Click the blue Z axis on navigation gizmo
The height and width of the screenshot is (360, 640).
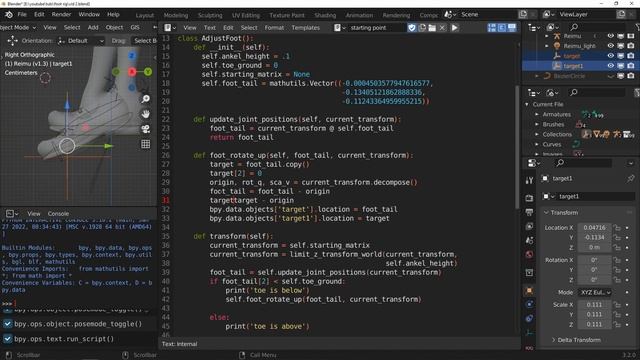pos(132,56)
